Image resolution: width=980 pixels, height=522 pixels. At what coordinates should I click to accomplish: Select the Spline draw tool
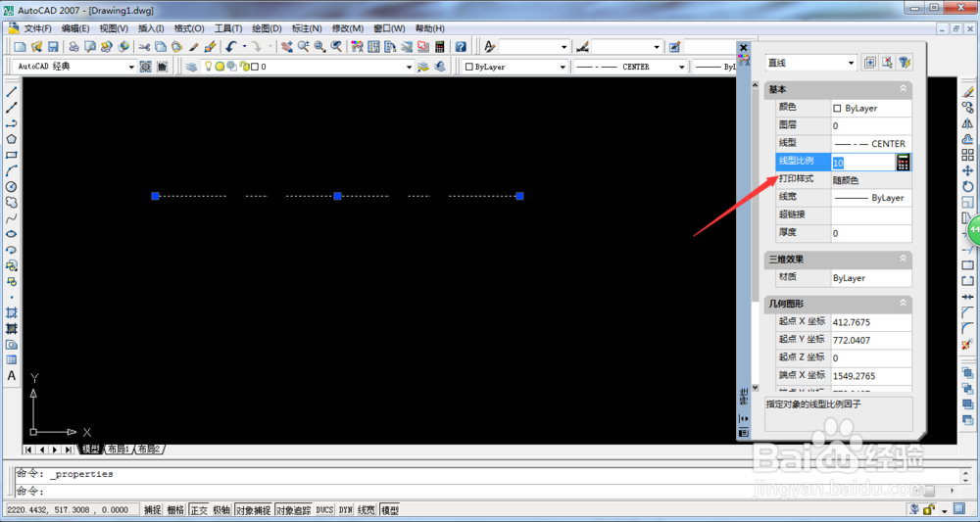11,218
